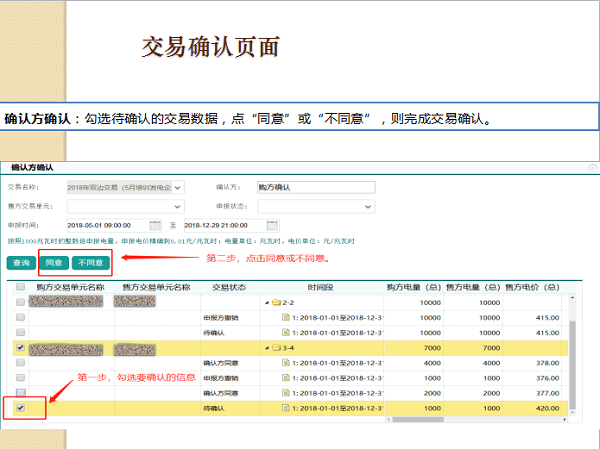Screen dimensions: 600x449
Task: Click the 3-4 folder icon
Action: pos(275,349)
